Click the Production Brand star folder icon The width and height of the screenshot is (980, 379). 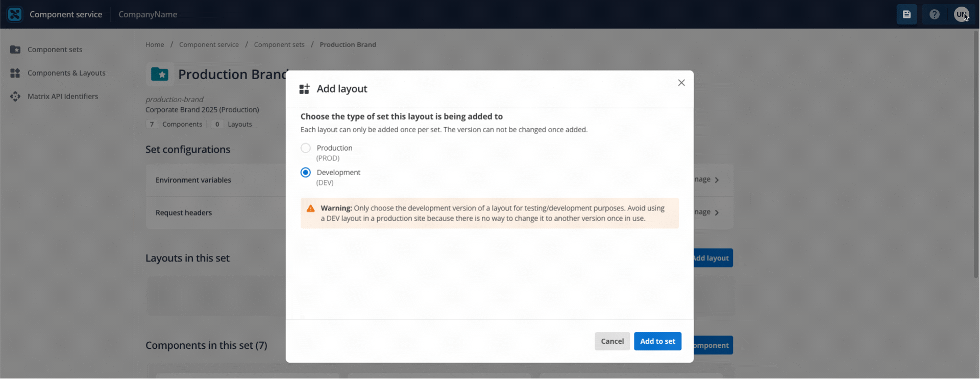(160, 75)
